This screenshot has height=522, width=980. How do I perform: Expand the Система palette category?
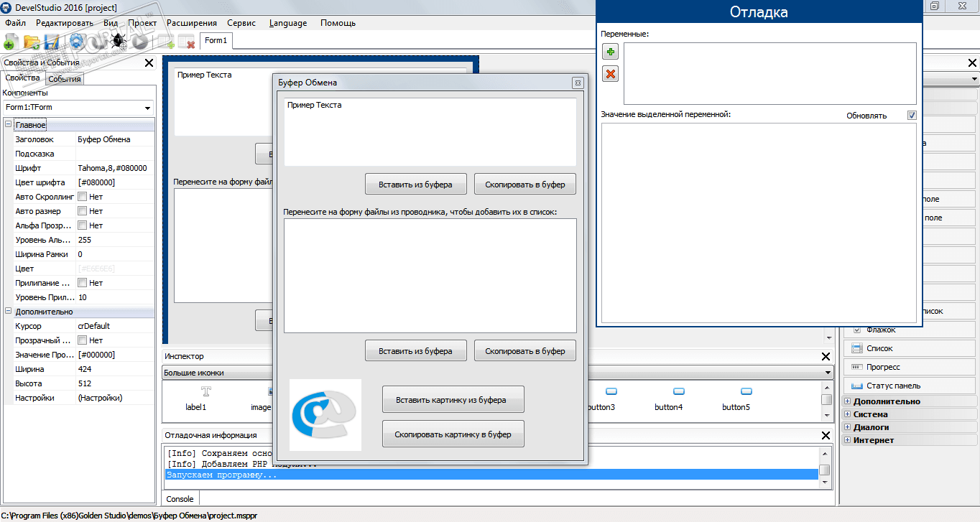tap(848, 414)
